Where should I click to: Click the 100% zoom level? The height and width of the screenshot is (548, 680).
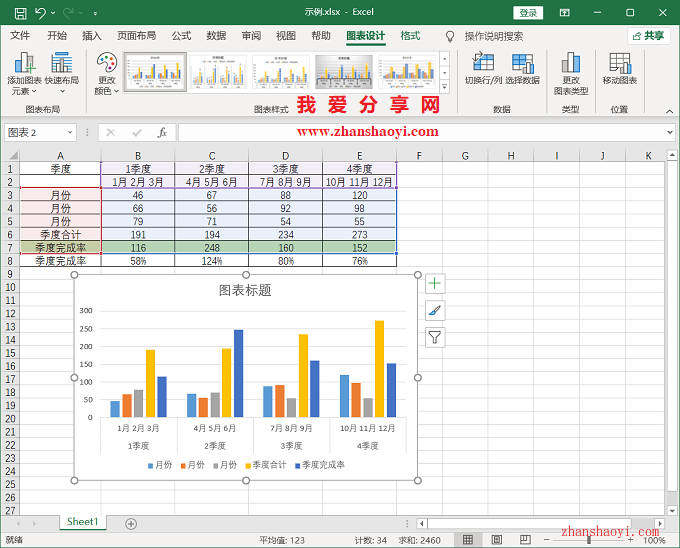pyautogui.click(x=654, y=540)
